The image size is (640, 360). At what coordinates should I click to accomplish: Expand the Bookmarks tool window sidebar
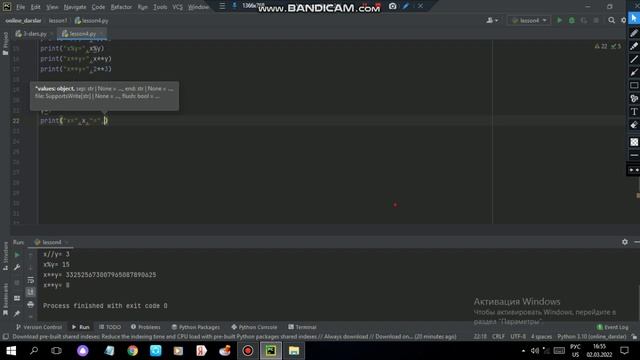tap(5, 299)
